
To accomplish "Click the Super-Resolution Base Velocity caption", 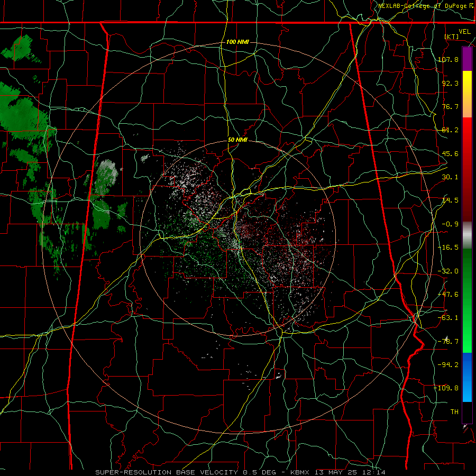I will [241, 472].
